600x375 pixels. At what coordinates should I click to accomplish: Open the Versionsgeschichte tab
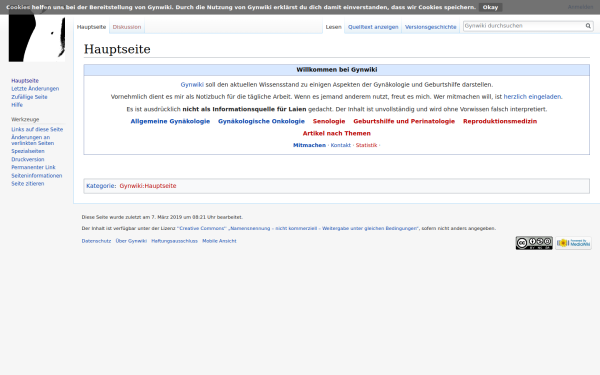click(430, 27)
